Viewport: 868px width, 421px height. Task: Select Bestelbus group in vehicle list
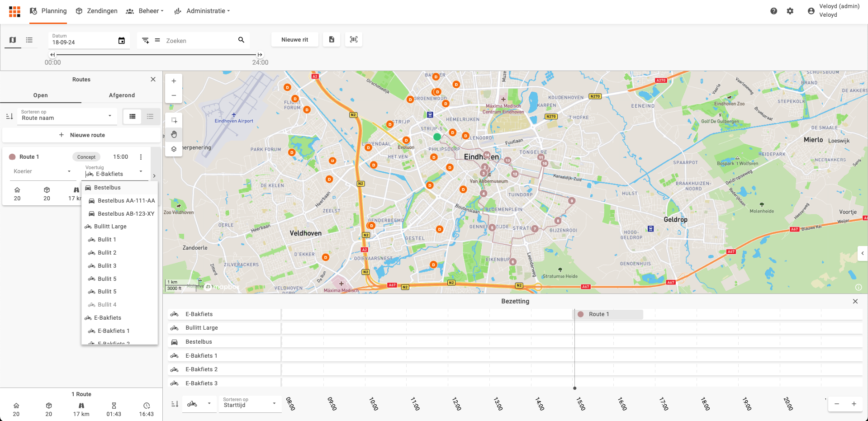[119, 188]
